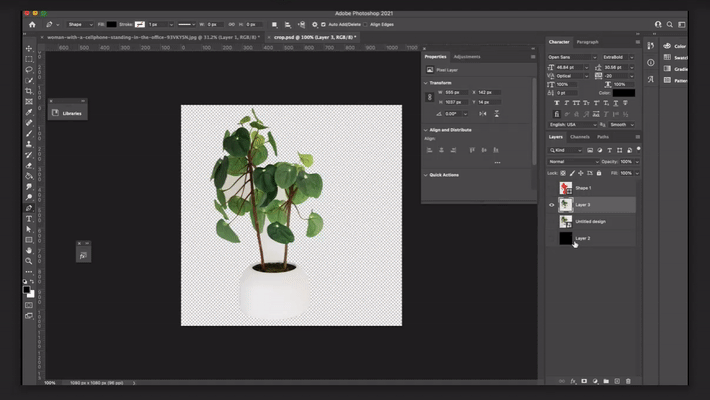Select the Pen tool in the toolbox

point(29,208)
